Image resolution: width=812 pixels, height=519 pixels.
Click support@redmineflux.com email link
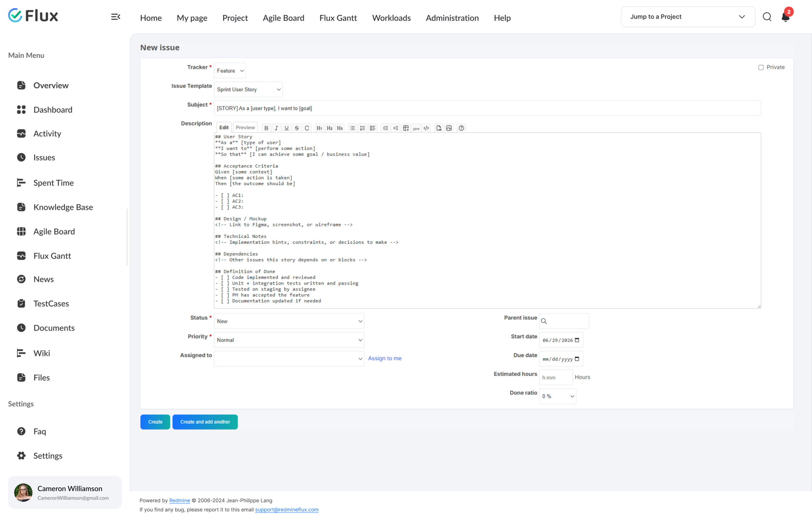[287, 509]
